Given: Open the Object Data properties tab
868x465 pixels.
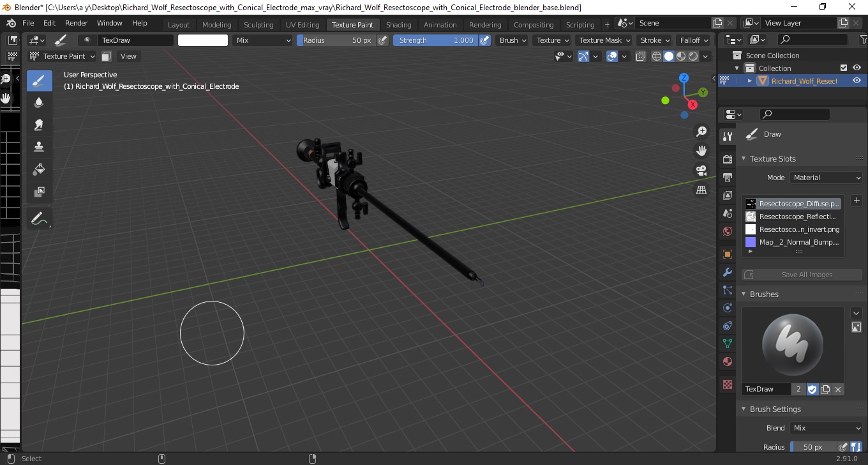Looking at the screenshot, I should point(727,344).
